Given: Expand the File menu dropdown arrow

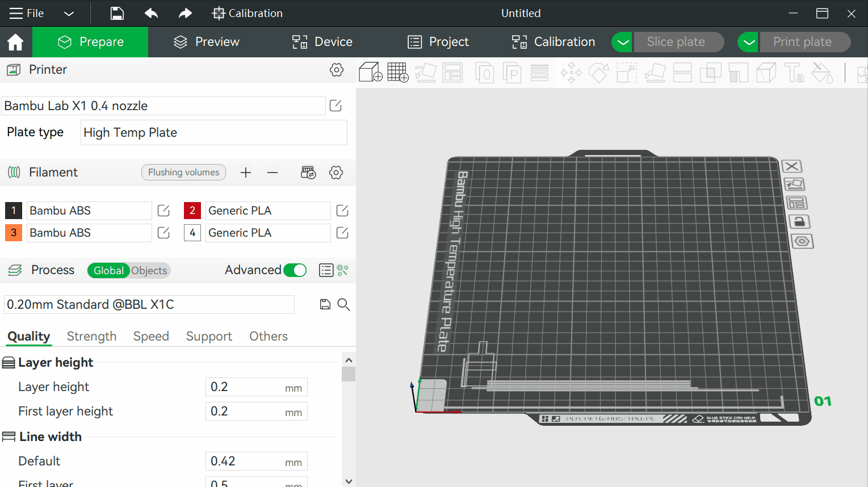Looking at the screenshot, I should pyautogui.click(x=69, y=14).
